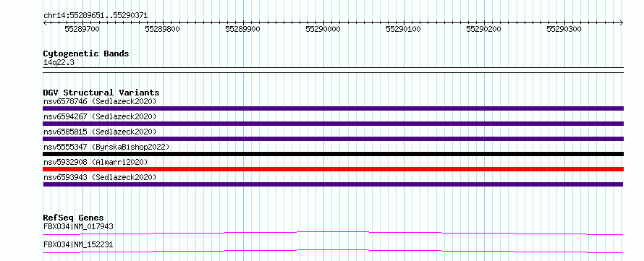Viewport: 644px width, 261px height.
Task: Click the 55290200 ruler position label
Action: click(x=484, y=30)
